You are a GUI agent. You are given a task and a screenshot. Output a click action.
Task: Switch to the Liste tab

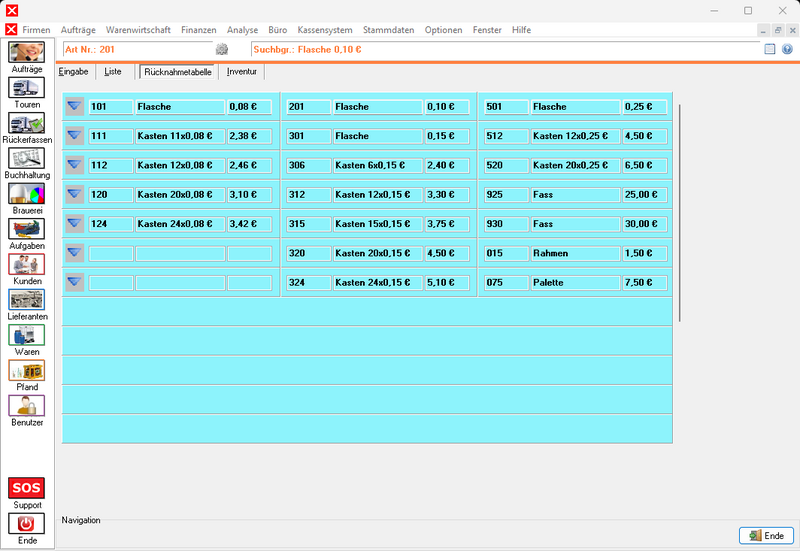tap(113, 72)
